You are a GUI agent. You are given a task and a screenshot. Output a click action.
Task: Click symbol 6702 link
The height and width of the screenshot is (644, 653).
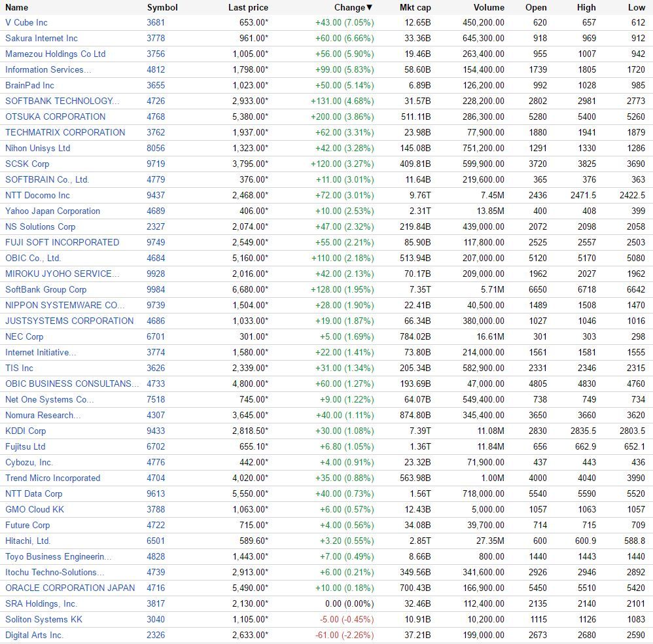pos(156,446)
